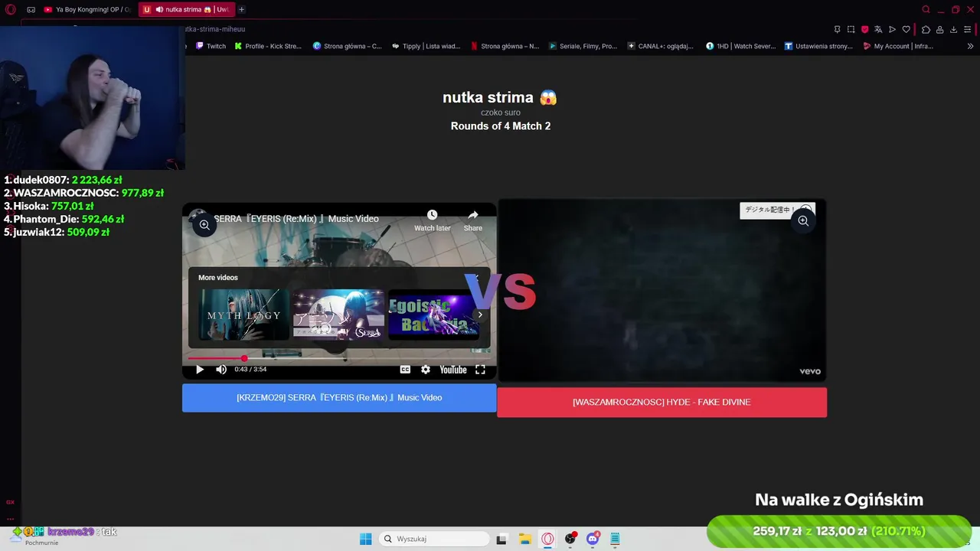The image size is (980, 551).
Task: Open the player flow arrow icon
Action: [892, 29]
